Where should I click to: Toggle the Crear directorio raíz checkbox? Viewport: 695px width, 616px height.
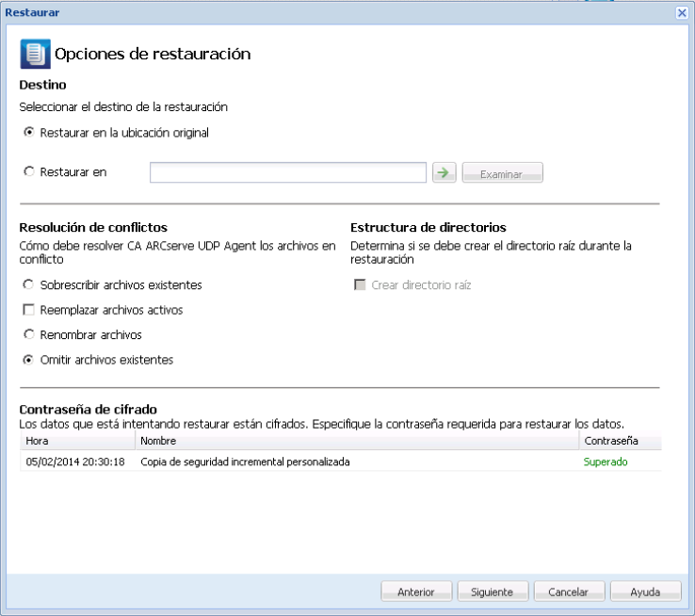(361, 284)
